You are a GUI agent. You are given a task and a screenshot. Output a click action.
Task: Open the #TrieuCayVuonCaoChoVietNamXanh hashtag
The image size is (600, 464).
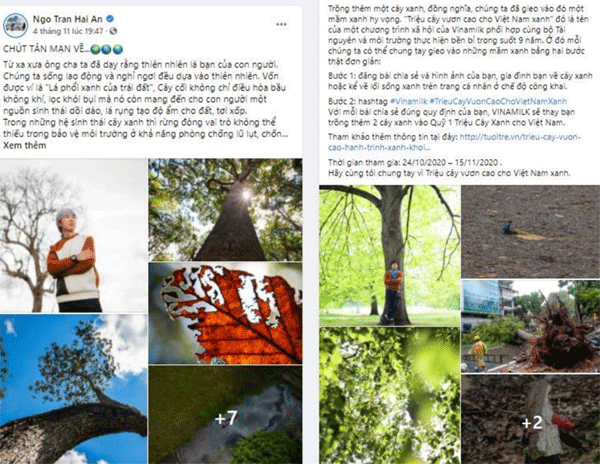click(x=498, y=101)
